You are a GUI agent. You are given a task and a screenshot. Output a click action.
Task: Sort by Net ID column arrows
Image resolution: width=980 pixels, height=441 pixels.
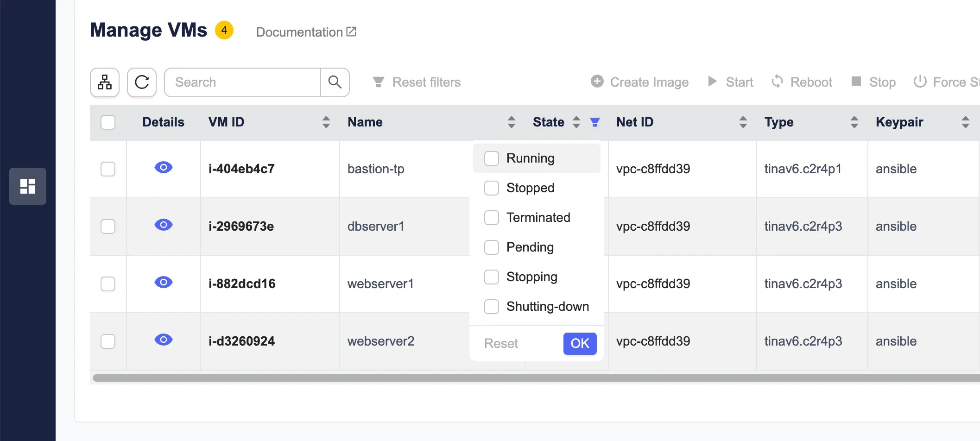[743, 122]
